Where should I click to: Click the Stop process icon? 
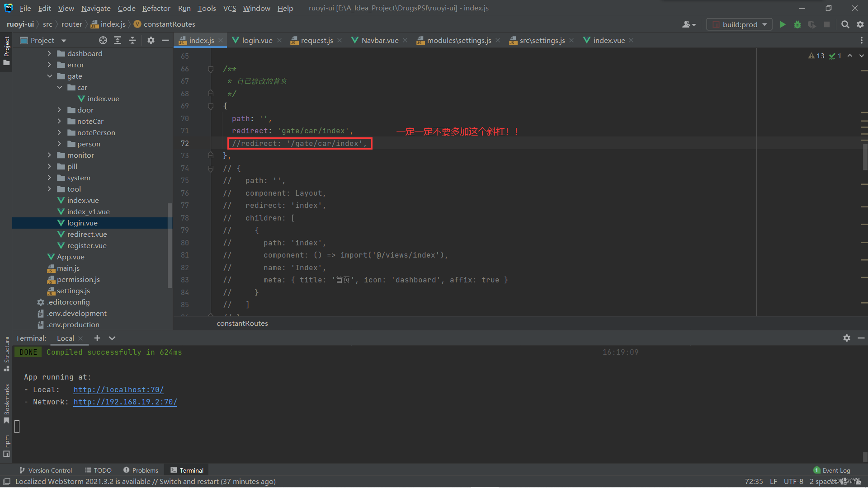coord(827,24)
